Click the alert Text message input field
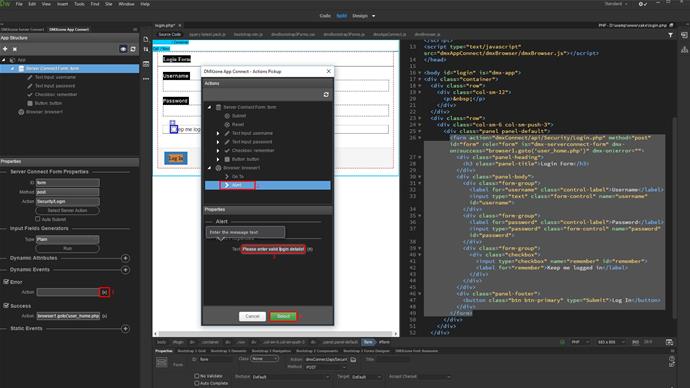 [273, 249]
